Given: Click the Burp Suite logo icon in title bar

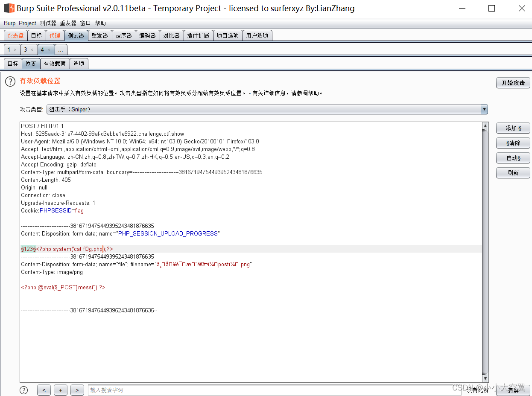Looking at the screenshot, I should (x=9, y=8).
